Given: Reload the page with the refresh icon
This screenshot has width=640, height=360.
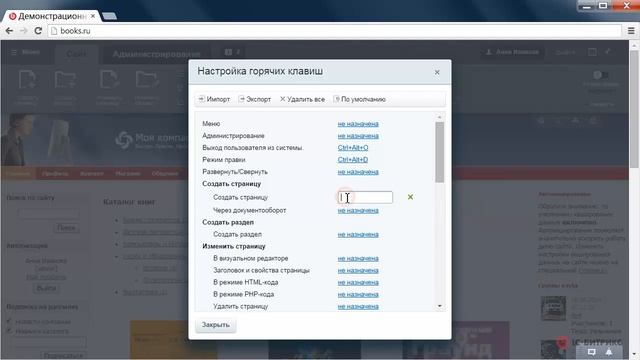Looking at the screenshot, I should tap(38, 31).
